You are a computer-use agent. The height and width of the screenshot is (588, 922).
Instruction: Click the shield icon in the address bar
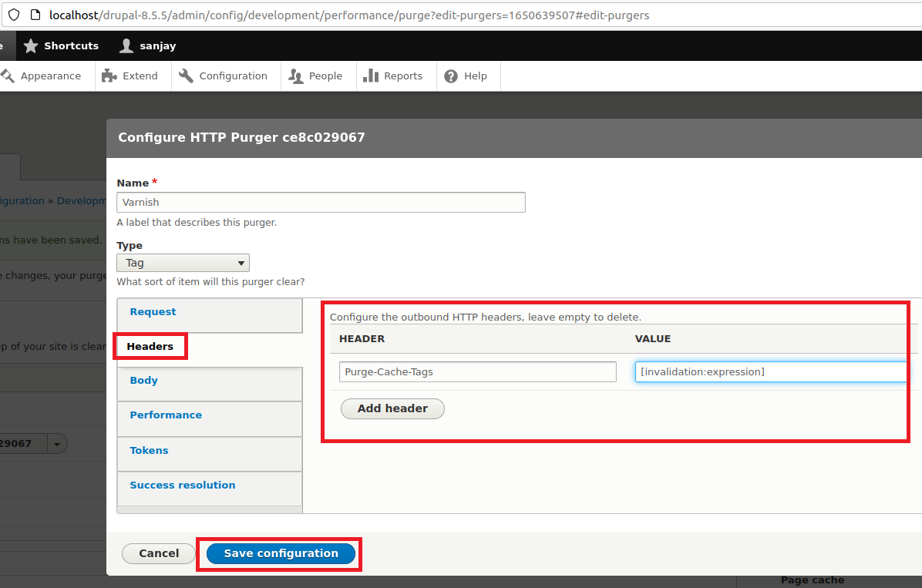pos(14,15)
